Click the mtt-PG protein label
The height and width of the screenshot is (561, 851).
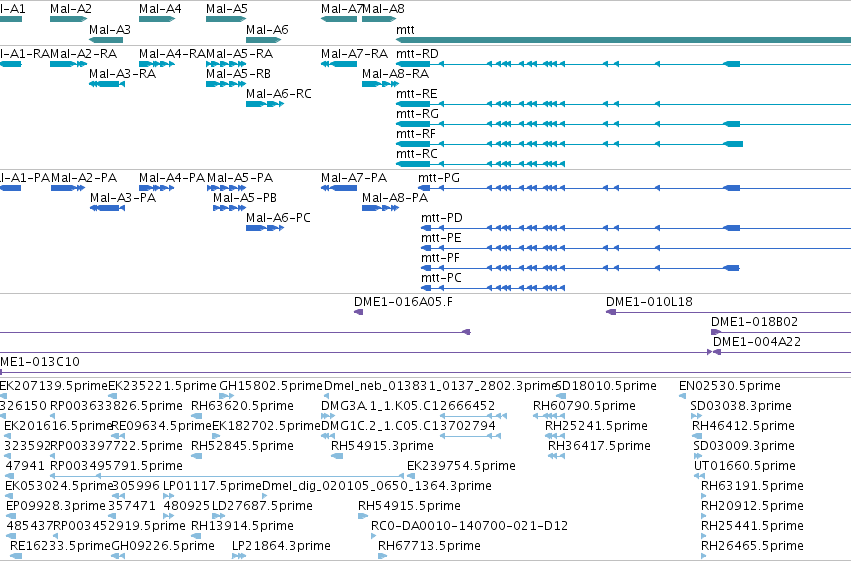439,178
